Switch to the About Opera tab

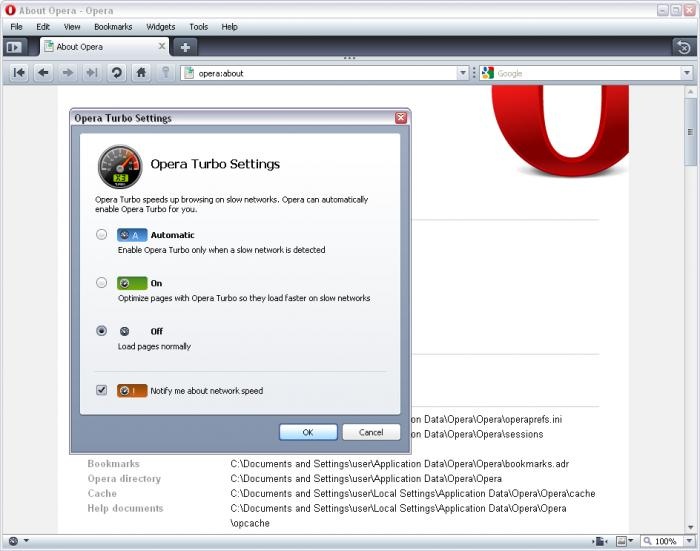pos(104,47)
